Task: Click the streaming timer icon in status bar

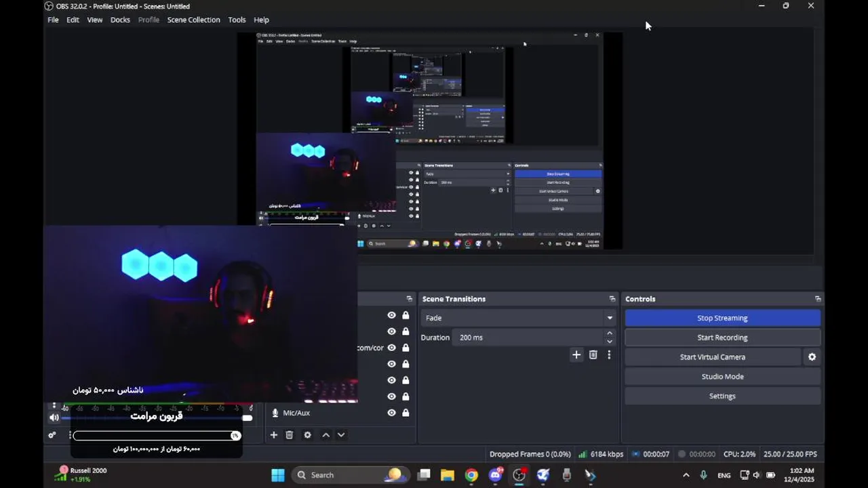Action: tap(636, 454)
